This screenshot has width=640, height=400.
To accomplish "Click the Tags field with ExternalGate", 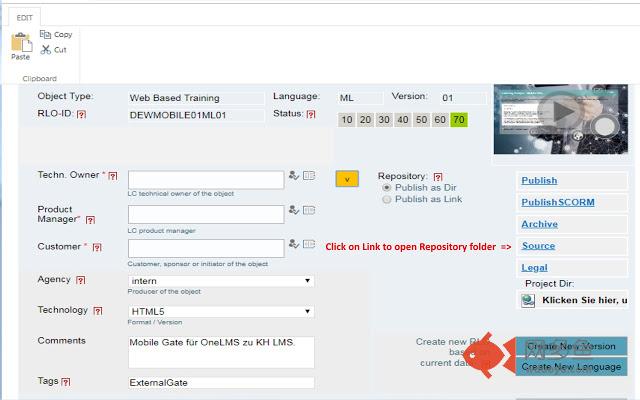I will coord(221,383).
